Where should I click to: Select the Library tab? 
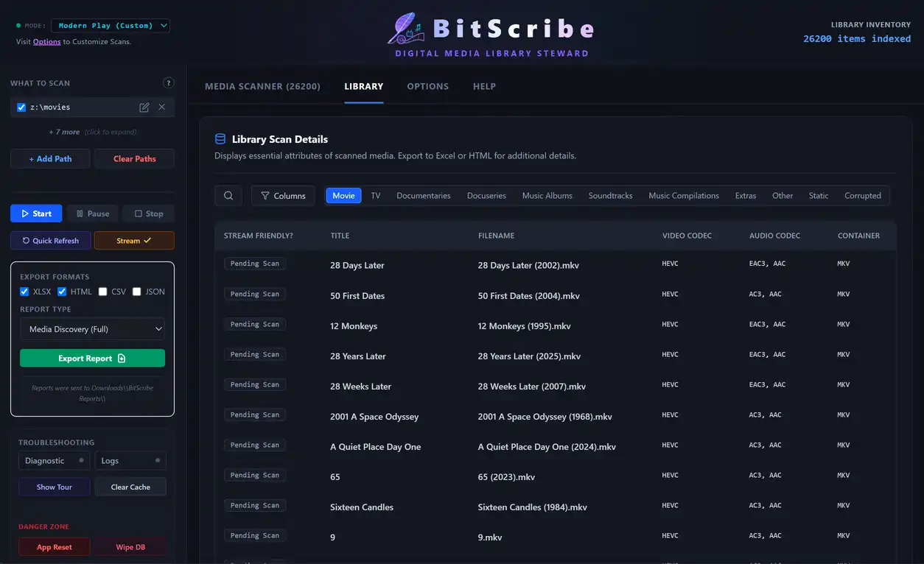tap(364, 86)
